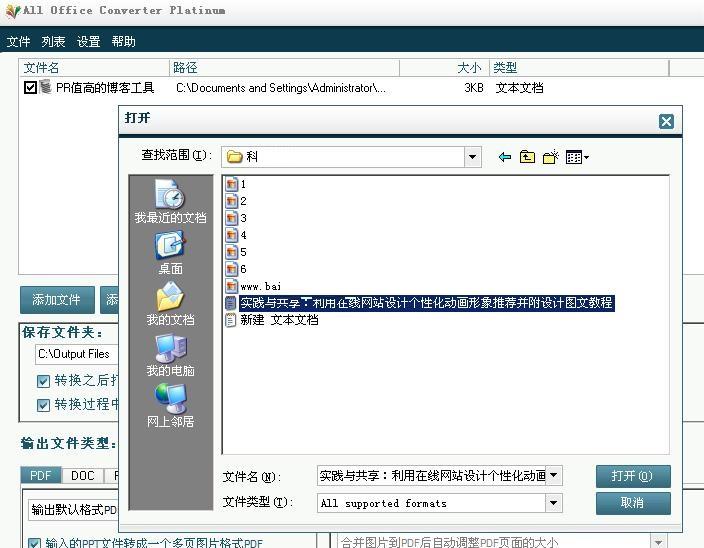Expand the 文件类型 formats dropdown

(x=554, y=503)
